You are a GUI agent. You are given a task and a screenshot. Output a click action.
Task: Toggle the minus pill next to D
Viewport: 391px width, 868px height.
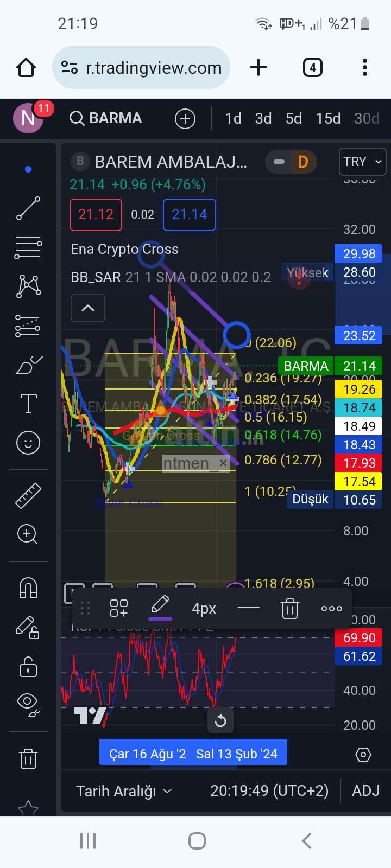tap(279, 162)
